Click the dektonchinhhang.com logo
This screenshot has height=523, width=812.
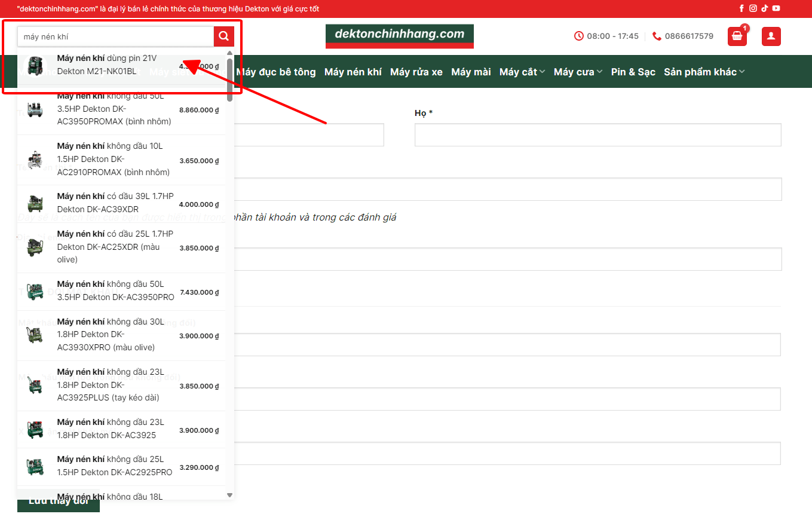[399, 36]
